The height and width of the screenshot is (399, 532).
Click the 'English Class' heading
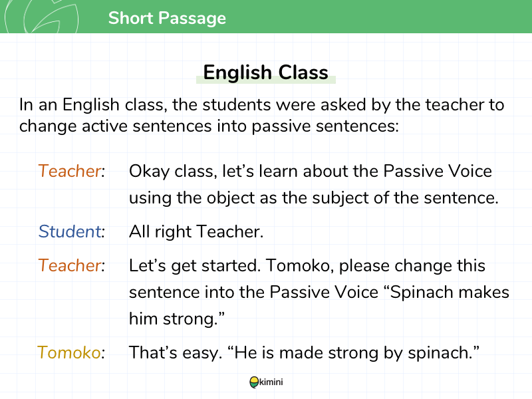tap(265, 72)
